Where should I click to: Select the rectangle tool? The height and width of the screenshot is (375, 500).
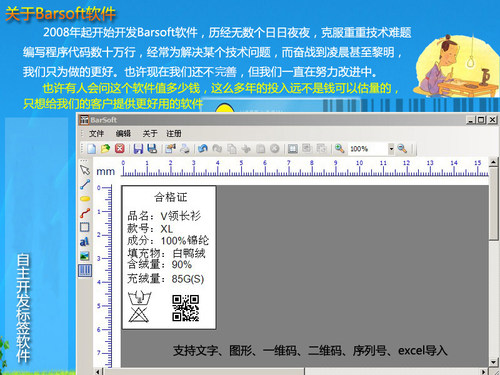coord(85,227)
